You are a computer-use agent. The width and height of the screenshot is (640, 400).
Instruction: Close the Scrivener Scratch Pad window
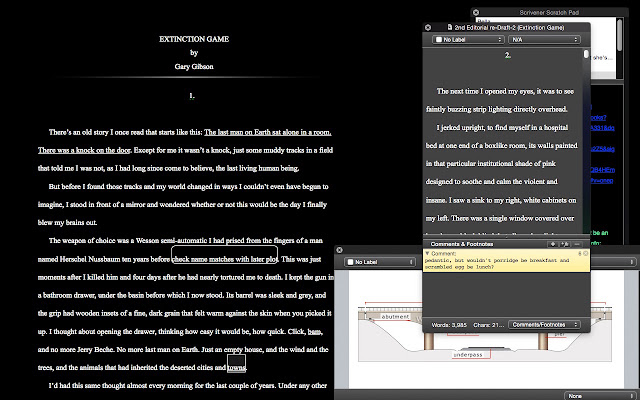476,13
